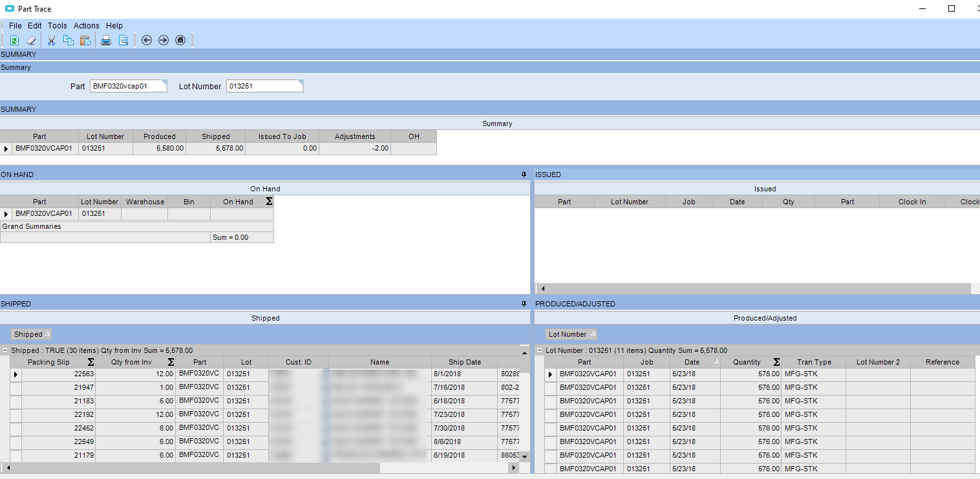
Task: Click the Home toolbar icon
Action: tap(180, 40)
